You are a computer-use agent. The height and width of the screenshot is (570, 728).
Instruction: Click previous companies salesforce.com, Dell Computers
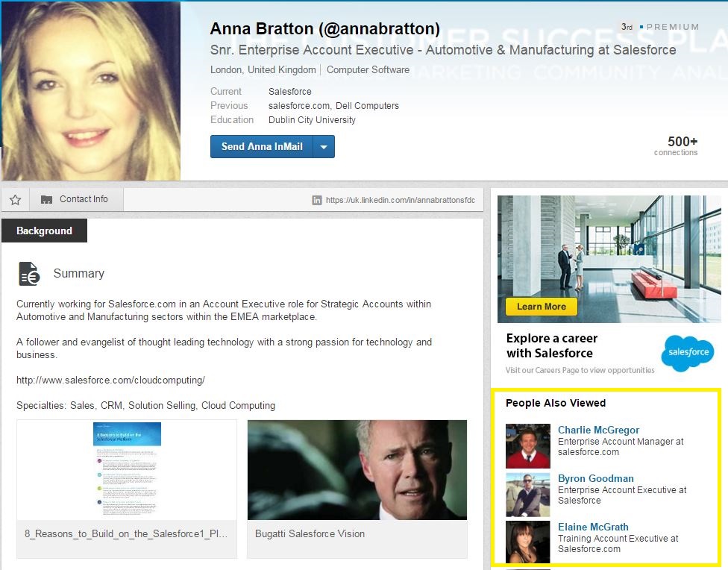[333, 105]
